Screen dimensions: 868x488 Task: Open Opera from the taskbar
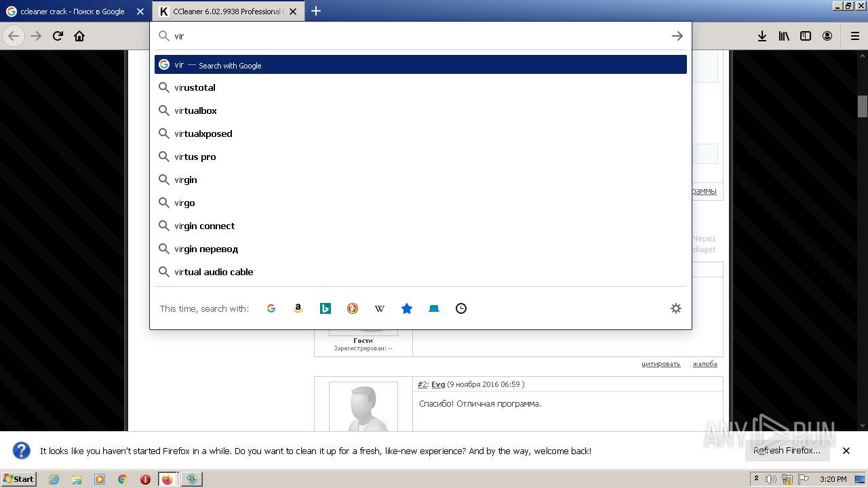145,479
